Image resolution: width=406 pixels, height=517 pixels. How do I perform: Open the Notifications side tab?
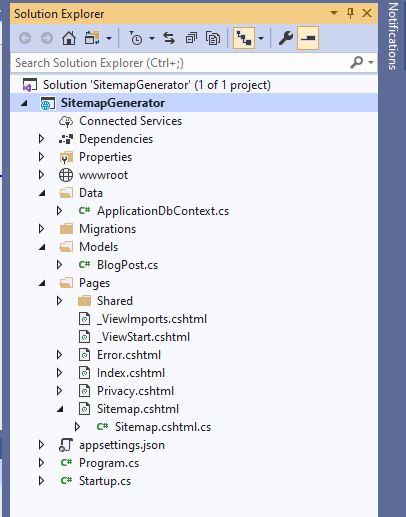point(393,36)
